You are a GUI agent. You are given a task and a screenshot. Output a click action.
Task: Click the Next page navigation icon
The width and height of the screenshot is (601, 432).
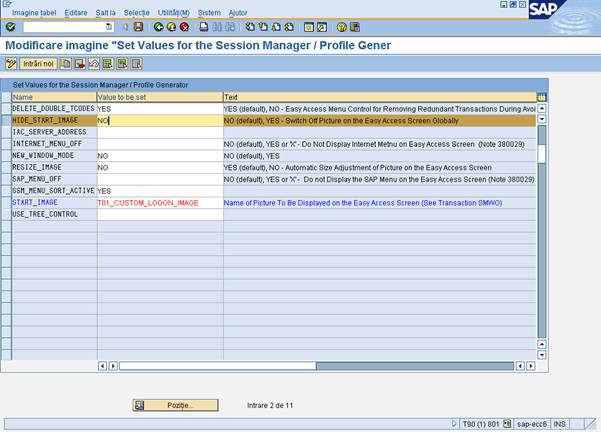click(x=276, y=27)
